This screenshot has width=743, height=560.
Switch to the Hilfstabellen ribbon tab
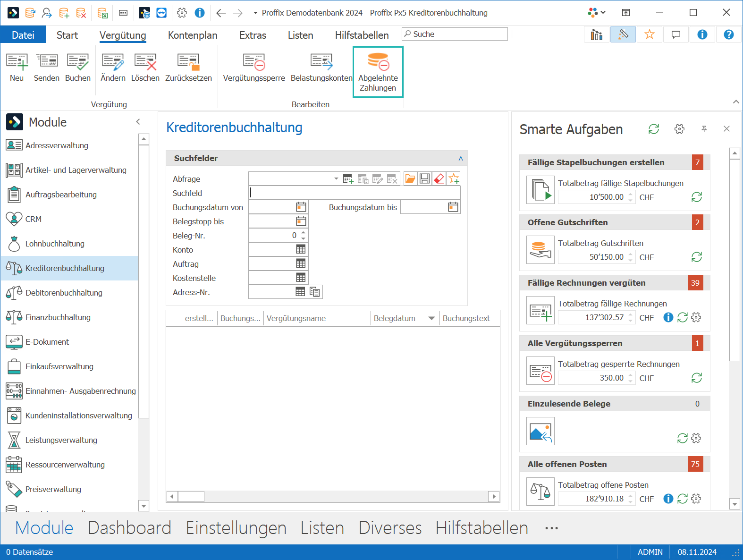(362, 35)
